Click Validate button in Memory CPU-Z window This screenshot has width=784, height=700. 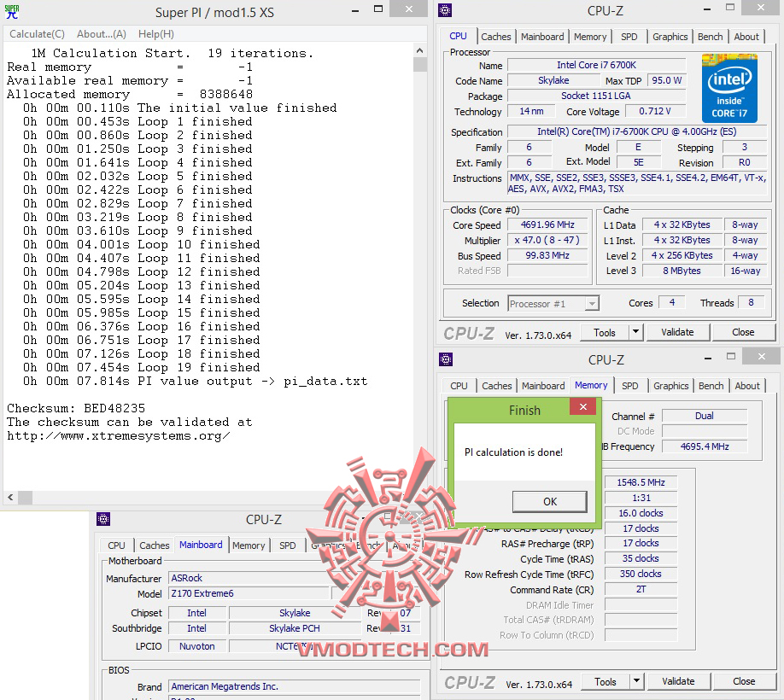pyautogui.click(x=678, y=681)
